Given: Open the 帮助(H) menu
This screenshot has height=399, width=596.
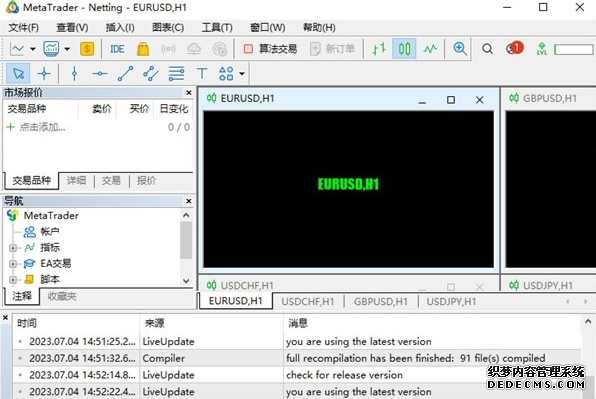Looking at the screenshot, I should 319,27.
